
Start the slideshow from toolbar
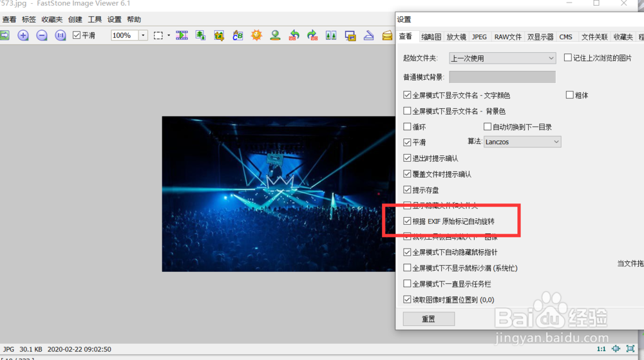[x=182, y=35]
